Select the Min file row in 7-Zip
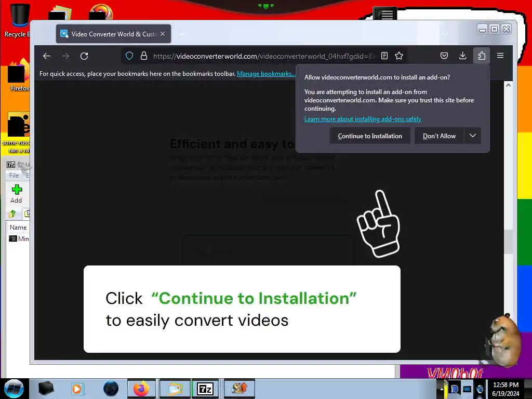The width and height of the screenshot is (532, 399). coord(19,238)
